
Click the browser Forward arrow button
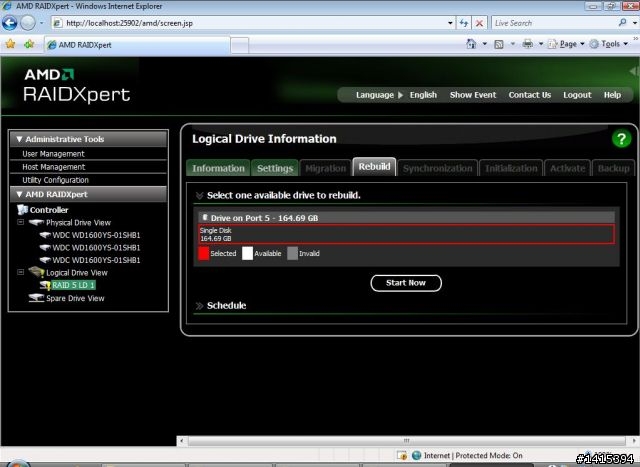(28, 23)
